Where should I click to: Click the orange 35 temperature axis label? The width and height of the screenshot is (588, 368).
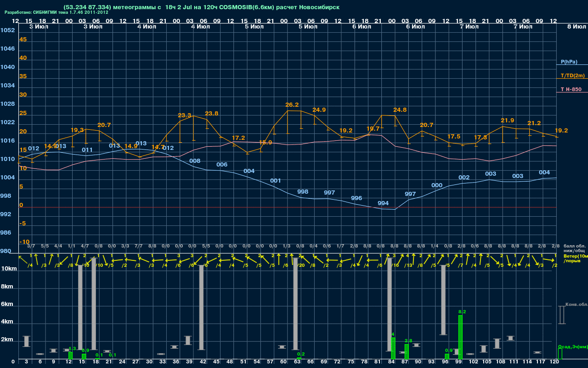pyautogui.click(x=23, y=76)
